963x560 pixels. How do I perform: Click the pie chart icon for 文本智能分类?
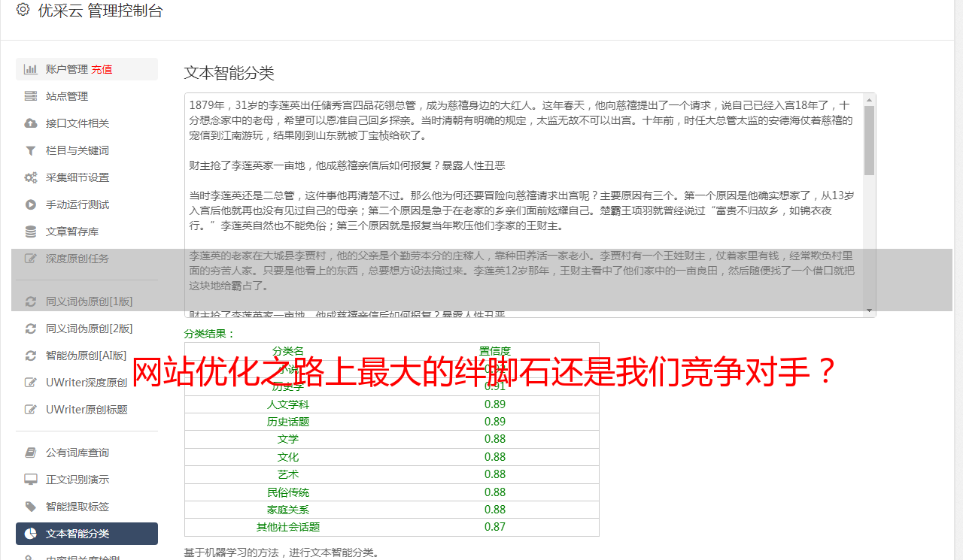pyautogui.click(x=31, y=534)
